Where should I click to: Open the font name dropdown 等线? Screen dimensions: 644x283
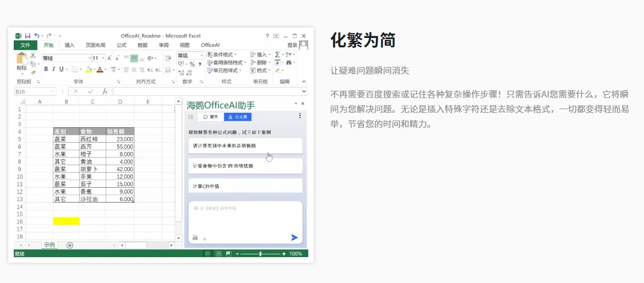coord(89,58)
